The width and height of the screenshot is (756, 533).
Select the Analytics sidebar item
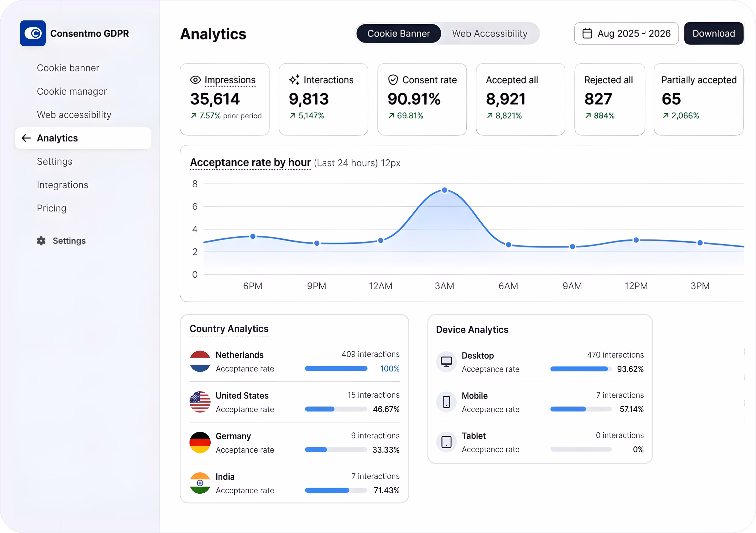[83, 138]
